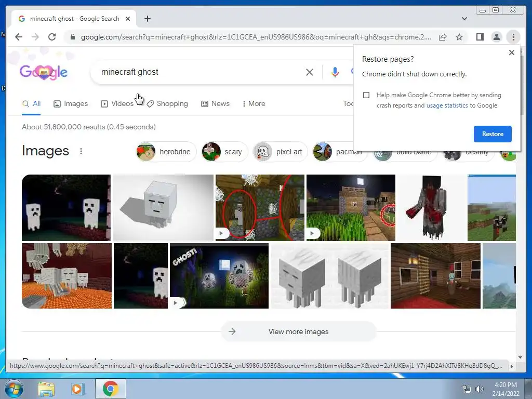Click the forward navigation arrow
Image resolution: width=532 pixels, height=399 pixels.
[x=35, y=37]
